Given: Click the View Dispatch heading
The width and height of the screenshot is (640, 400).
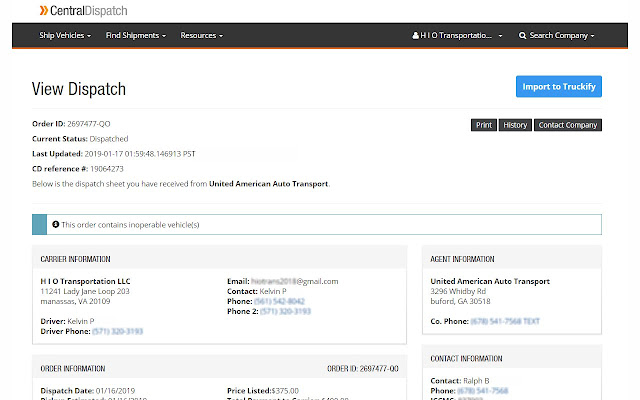Looking at the screenshot, I should (x=79, y=89).
